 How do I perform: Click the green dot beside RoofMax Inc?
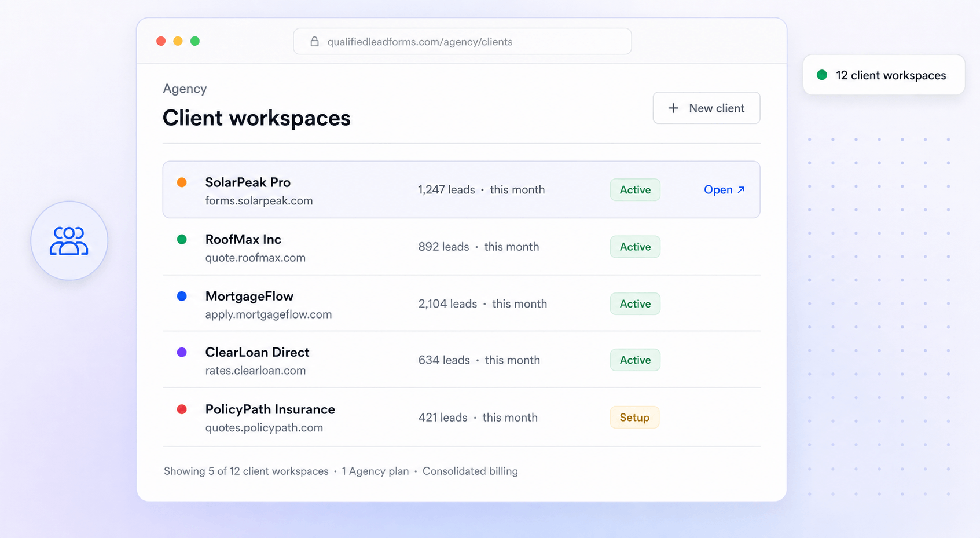point(182,239)
